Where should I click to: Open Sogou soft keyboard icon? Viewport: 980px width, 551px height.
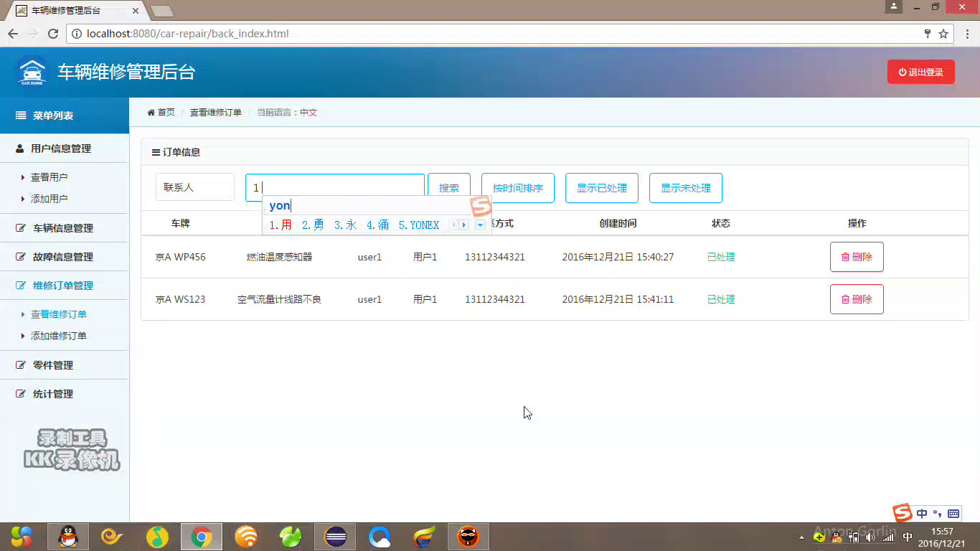tap(953, 514)
